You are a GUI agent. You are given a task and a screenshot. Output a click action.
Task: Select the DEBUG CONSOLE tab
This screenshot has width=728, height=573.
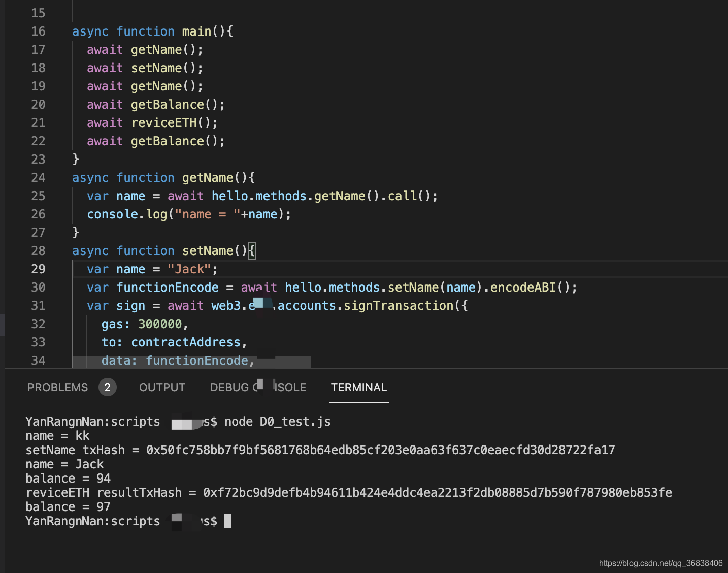[x=258, y=387]
